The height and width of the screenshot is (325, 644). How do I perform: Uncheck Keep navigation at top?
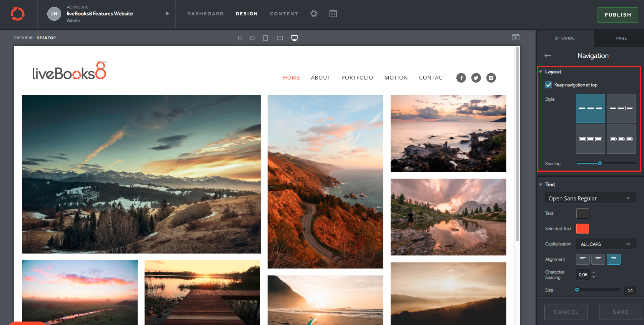coord(549,85)
